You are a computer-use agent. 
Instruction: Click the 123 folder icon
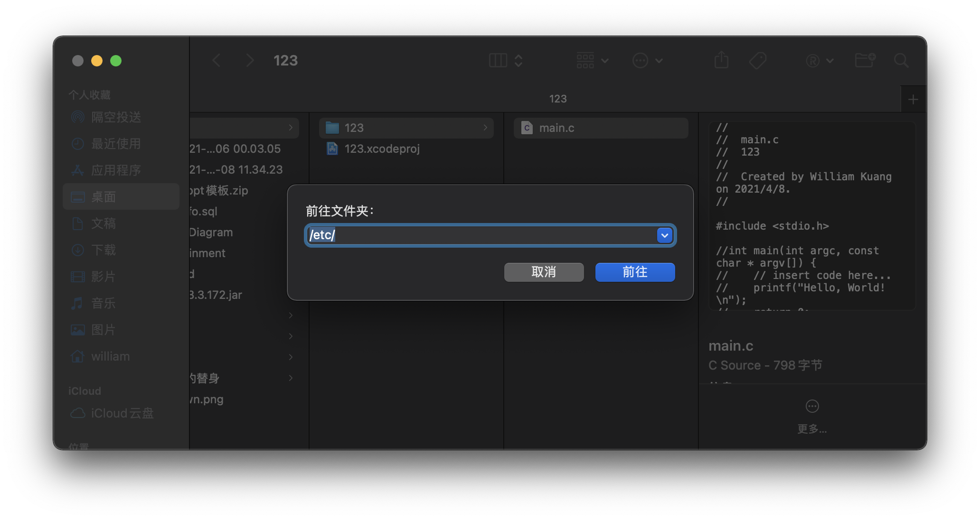[332, 128]
